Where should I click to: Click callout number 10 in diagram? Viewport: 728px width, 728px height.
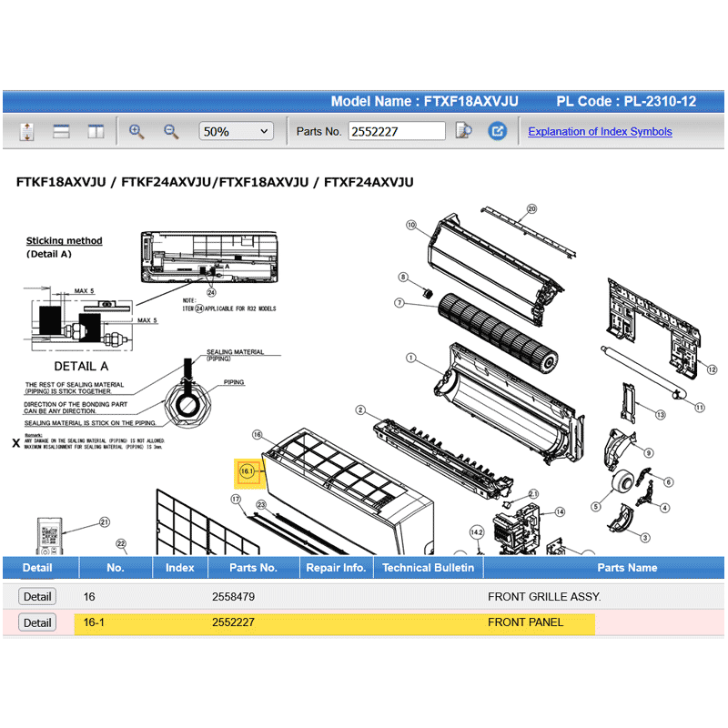pyautogui.click(x=410, y=225)
